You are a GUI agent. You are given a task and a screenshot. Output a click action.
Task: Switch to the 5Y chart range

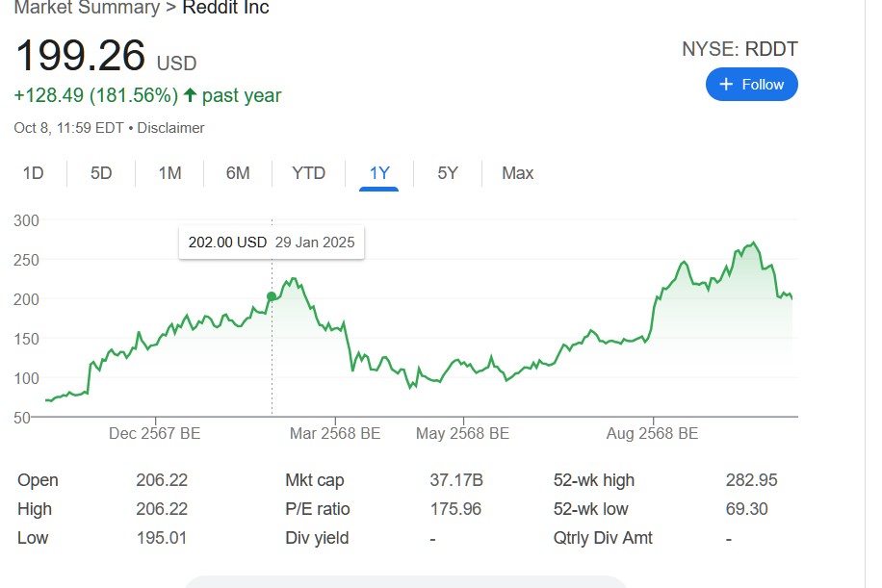pos(448,172)
